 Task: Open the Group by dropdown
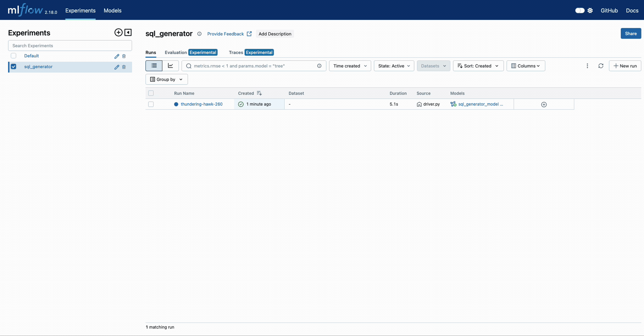coord(166,79)
